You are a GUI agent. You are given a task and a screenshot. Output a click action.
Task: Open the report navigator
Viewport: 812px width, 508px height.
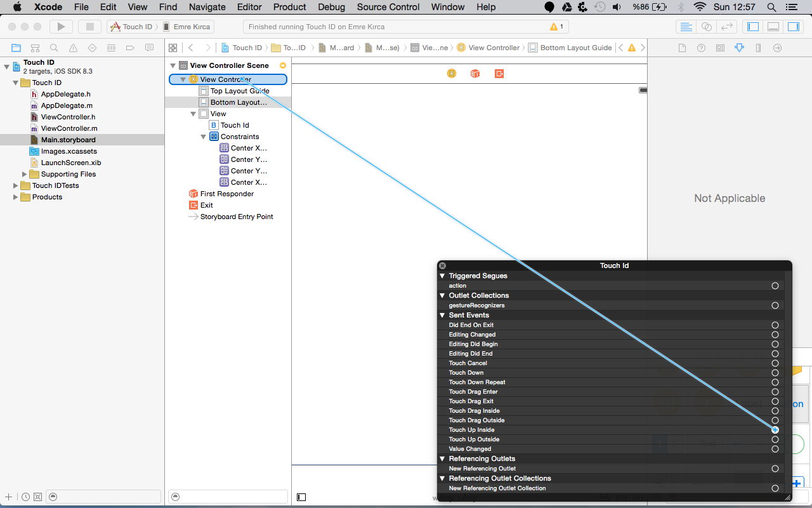pos(149,48)
